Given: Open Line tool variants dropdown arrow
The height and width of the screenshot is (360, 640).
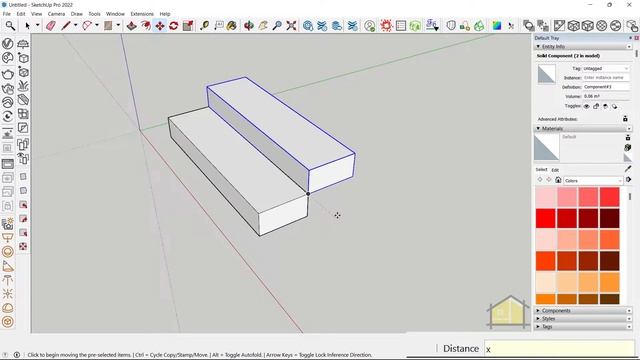Looking at the screenshot, I should tap(76, 25).
